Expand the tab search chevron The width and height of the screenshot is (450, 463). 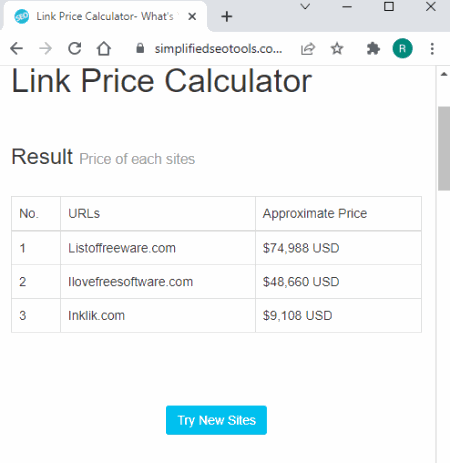pyautogui.click(x=305, y=6)
